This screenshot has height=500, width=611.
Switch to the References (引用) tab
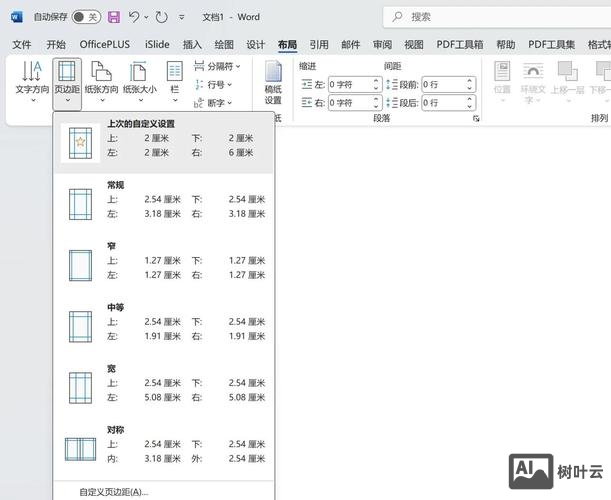pos(318,44)
